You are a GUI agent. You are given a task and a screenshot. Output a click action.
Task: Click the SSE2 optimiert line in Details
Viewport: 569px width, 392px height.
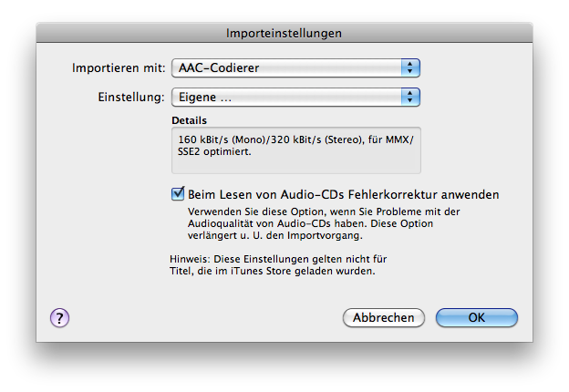214,151
